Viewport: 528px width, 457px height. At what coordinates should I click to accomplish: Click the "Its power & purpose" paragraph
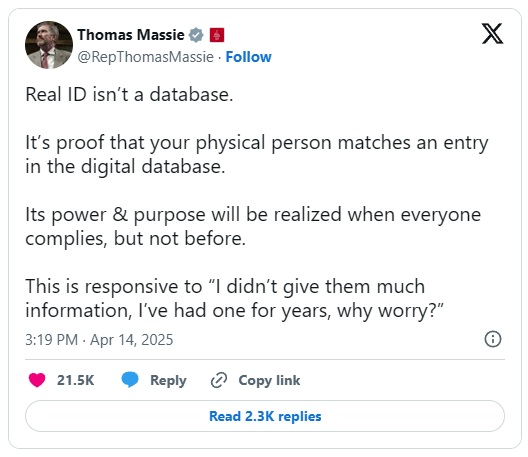tap(253, 227)
